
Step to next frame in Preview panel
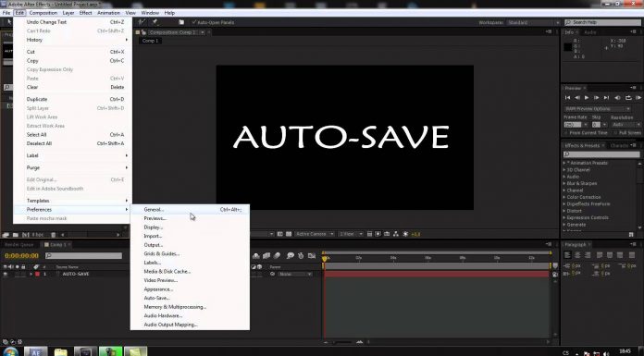(x=597, y=98)
